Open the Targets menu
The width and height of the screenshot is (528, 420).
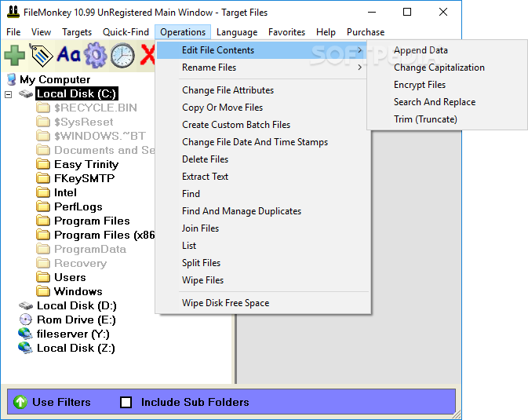77,32
